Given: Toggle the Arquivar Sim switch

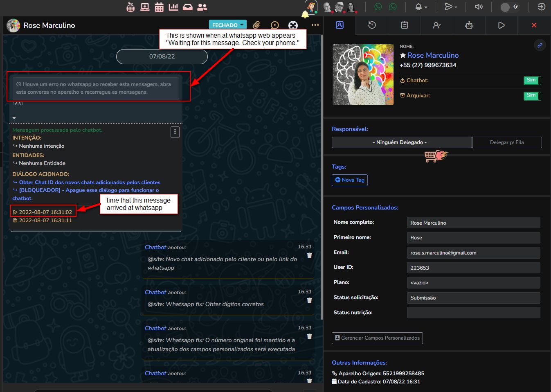Looking at the screenshot, I should [x=532, y=96].
